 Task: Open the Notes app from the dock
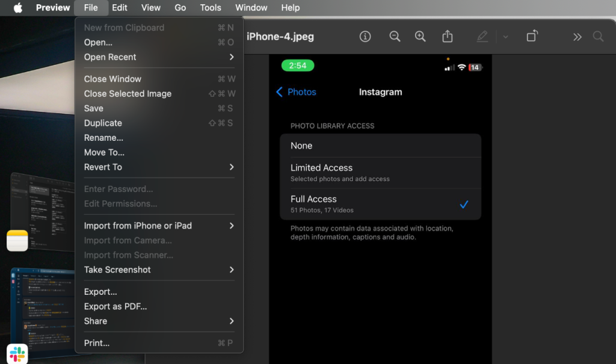tap(17, 241)
